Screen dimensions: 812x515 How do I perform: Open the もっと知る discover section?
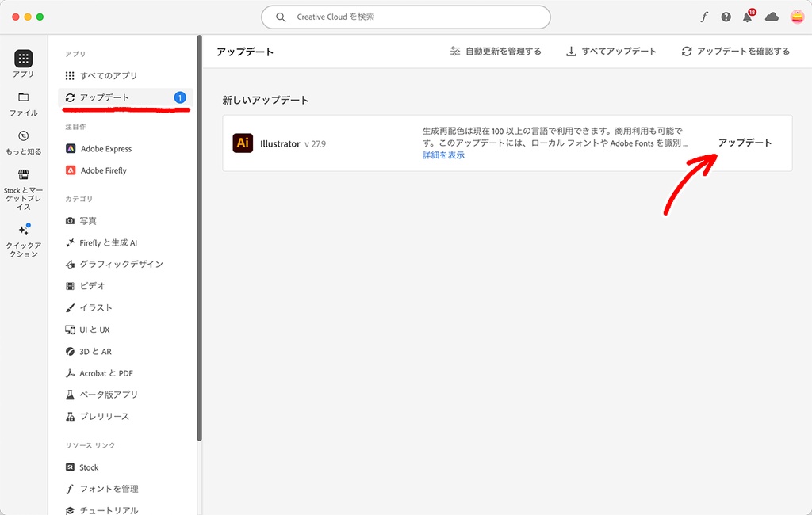coord(23,143)
